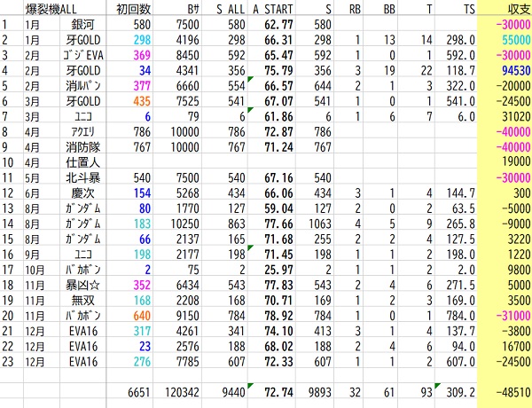Select the 慶次 machine cell
Screen dimensions: 532x408
click(82, 192)
